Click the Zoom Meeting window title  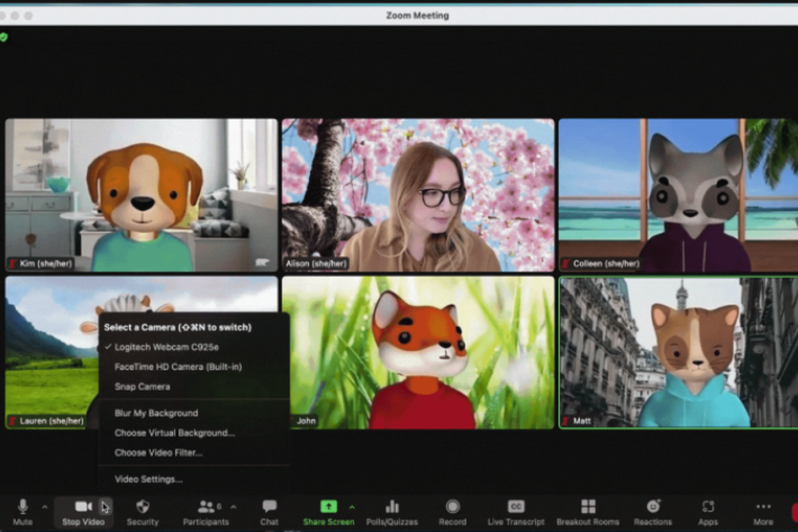pyautogui.click(x=417, y=15)
